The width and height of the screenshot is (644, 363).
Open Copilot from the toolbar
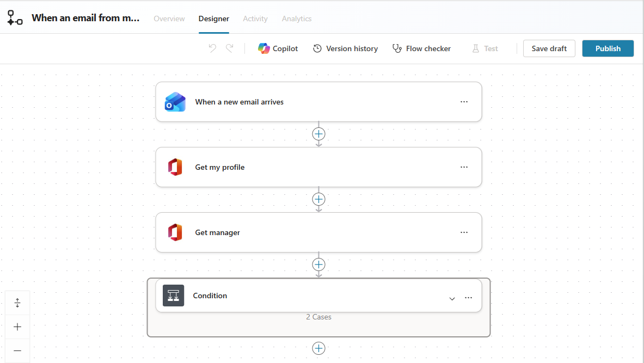coord(278,48)
